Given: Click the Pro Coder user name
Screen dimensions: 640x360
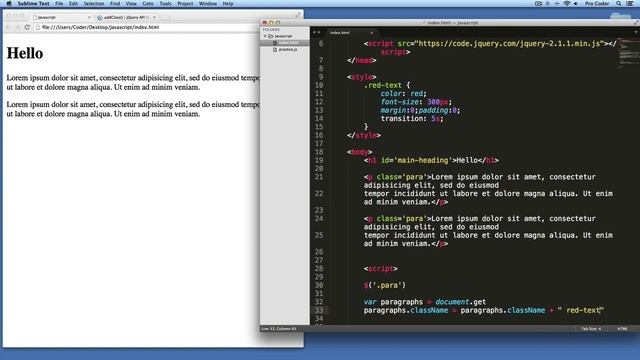Looking at the screenshot, I should [x=597, y=3].
